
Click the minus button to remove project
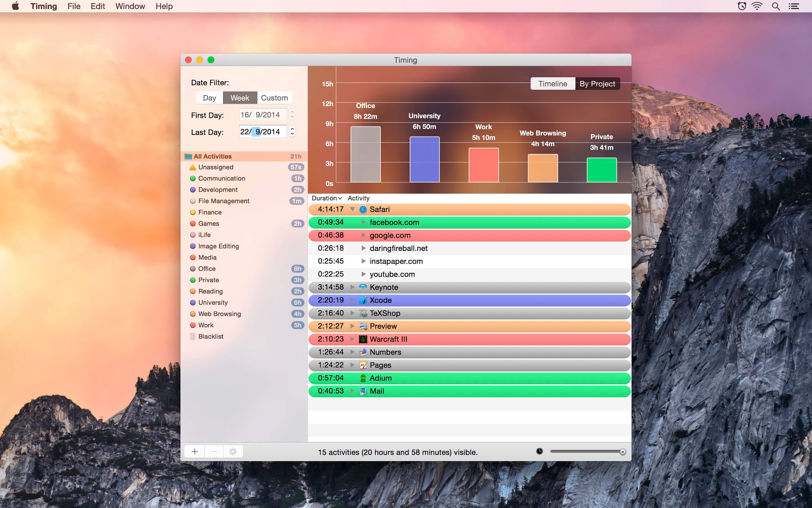tap(214, 452)
